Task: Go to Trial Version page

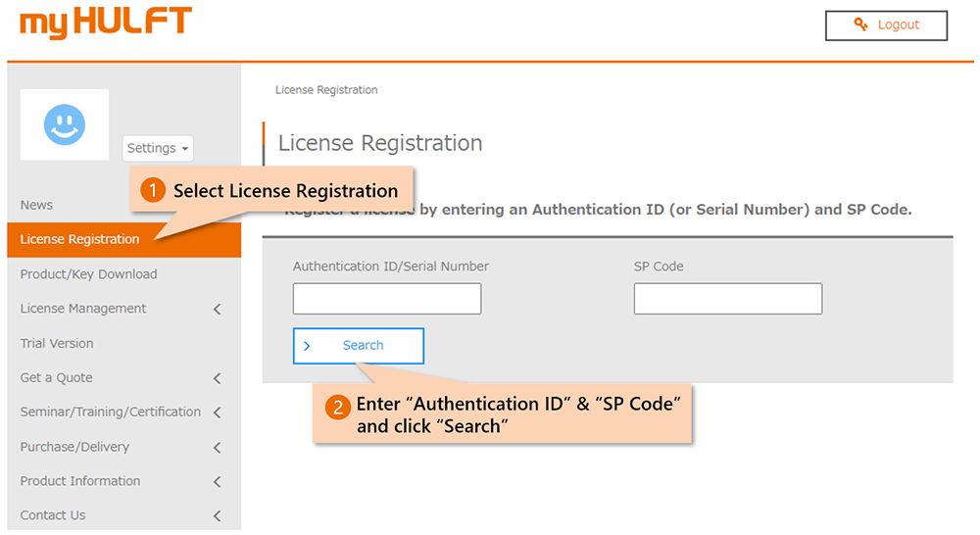Action: [57, 344]
